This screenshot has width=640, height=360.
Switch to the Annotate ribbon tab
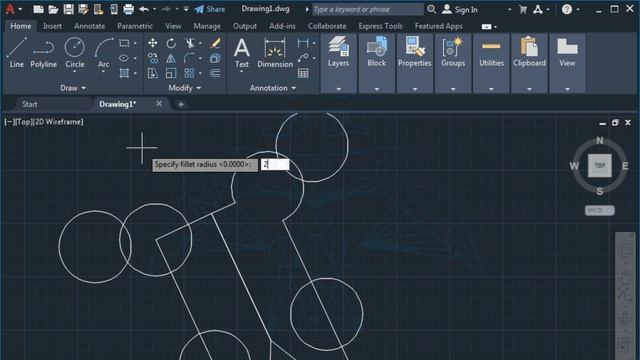[89, 26]
